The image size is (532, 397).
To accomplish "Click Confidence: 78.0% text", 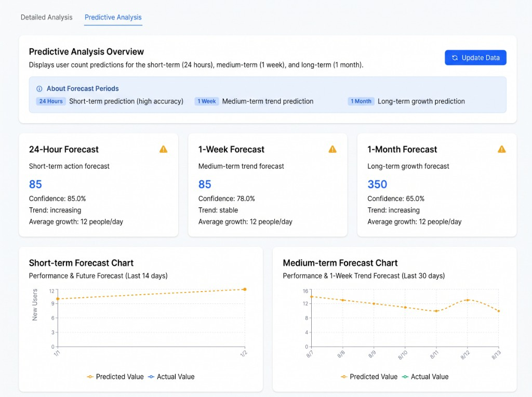I will (227, 199).
